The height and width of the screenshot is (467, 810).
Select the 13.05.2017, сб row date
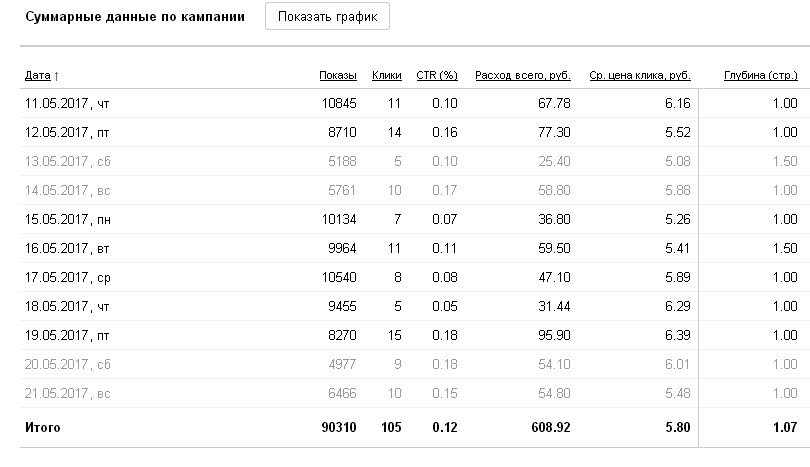coord(68,161)
